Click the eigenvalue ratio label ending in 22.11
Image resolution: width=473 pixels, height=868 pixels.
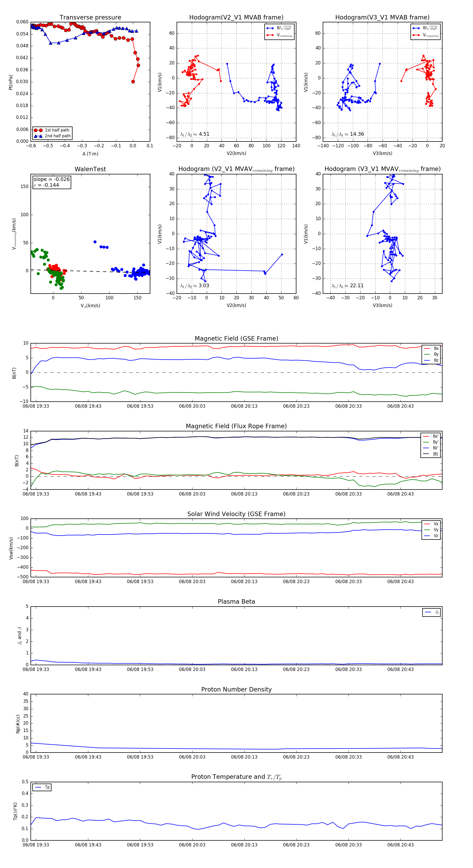(x=347, y=286)
